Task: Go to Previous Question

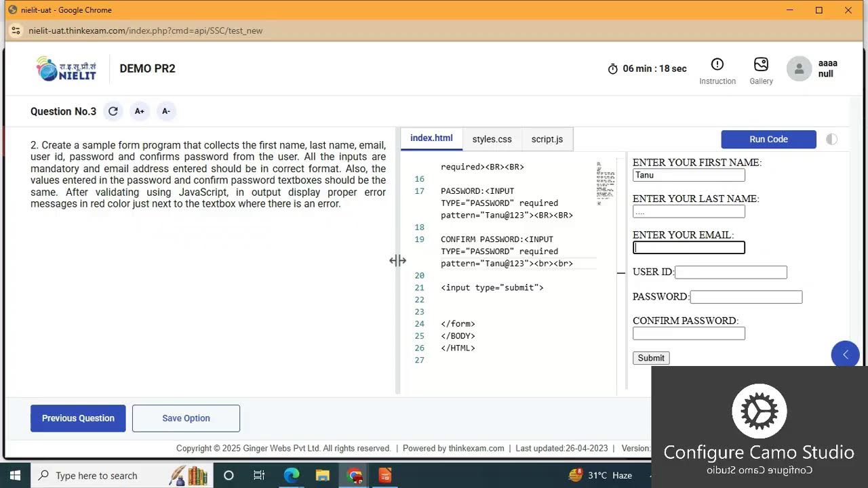Action: click(78, 418)
